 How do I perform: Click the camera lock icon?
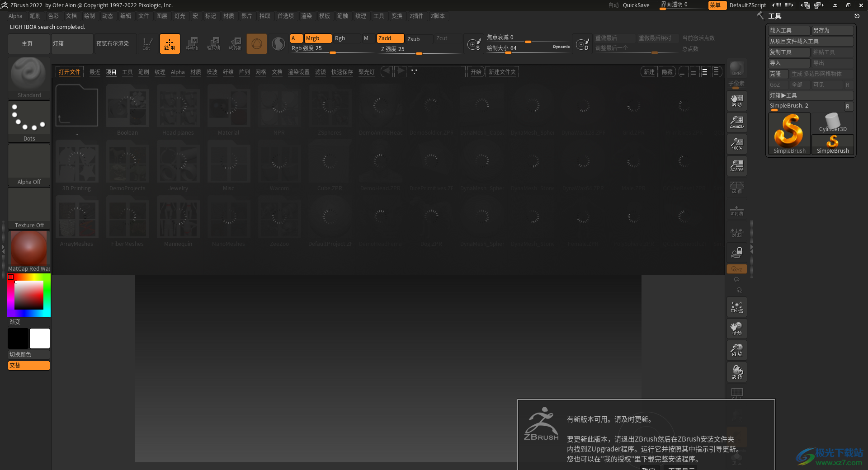[736, 253]
